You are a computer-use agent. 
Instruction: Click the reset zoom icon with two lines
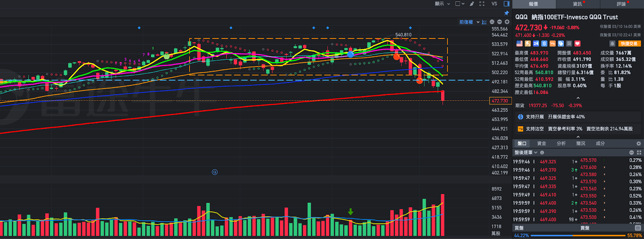pos(492,22)
